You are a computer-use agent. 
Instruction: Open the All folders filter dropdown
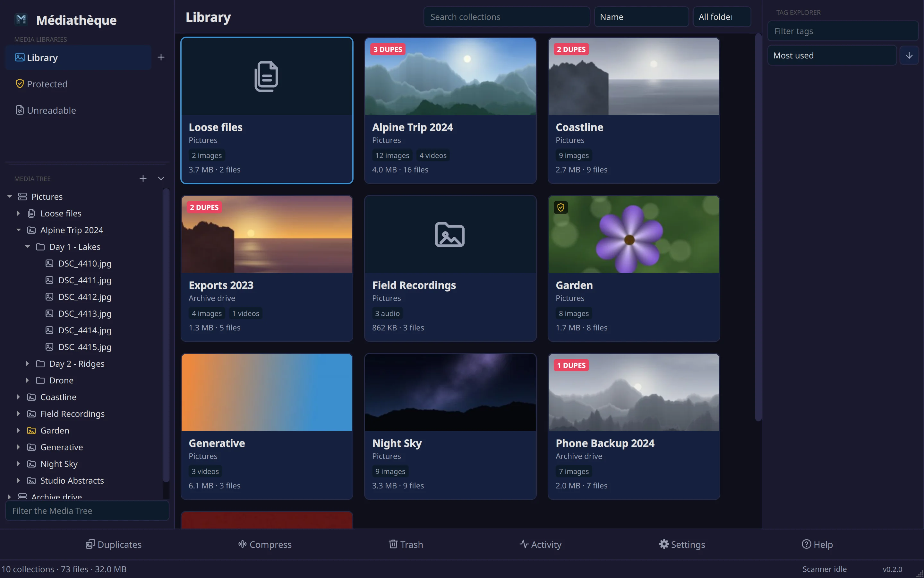click(x=722, y=17)
